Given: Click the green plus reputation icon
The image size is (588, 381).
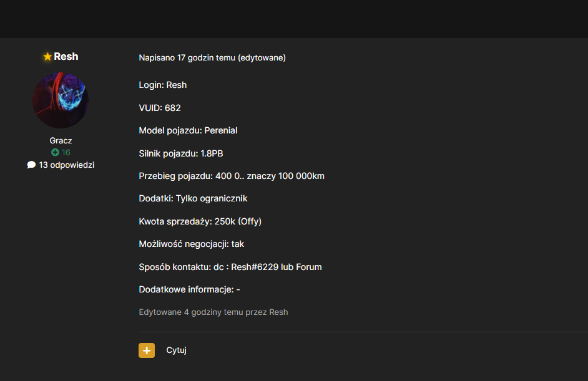Looking at the screenshot, I should click(x=55, y=152).
